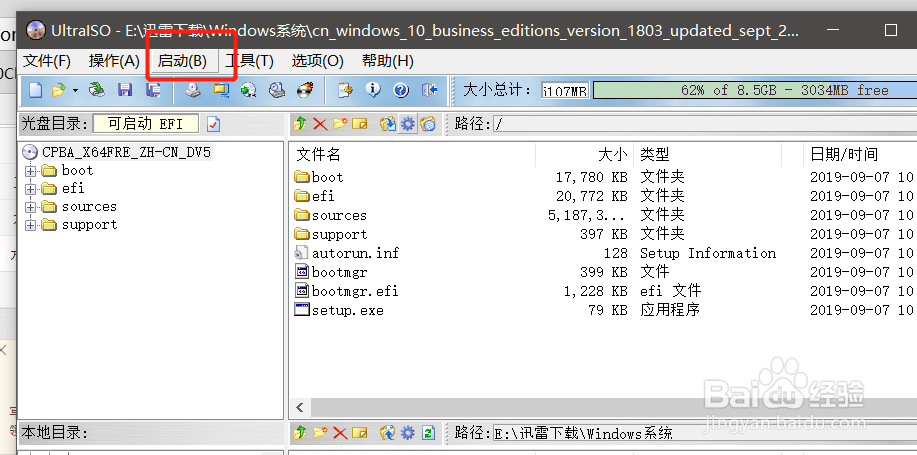This screenshot has width=917, height=455.
Task: Click the boot info checkmark document icon
Action: (x=213, y=124)
